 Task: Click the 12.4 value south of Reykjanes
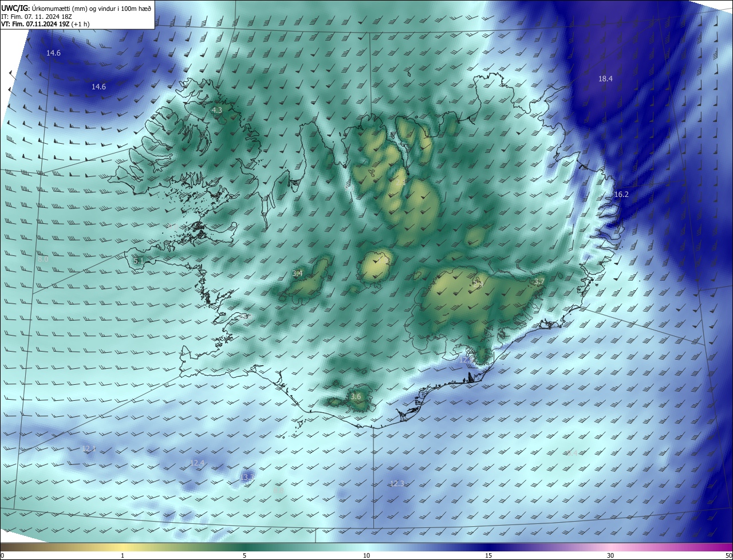point(198,463)
